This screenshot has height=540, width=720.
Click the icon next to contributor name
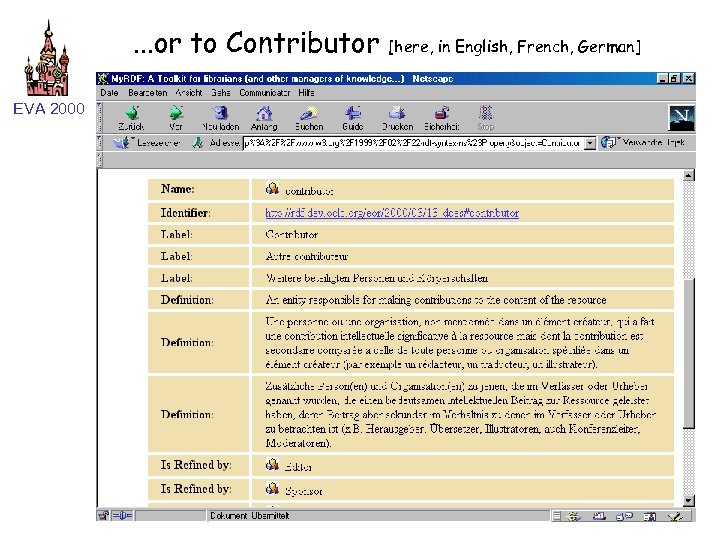pos(272,188)
